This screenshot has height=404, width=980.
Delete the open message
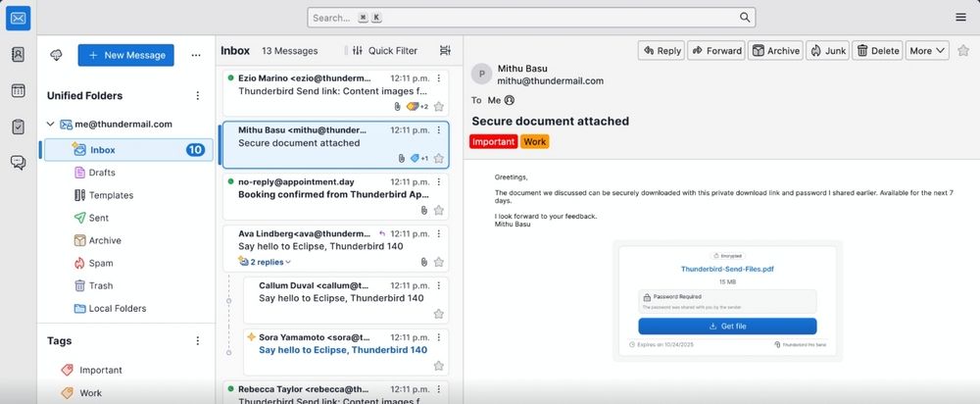(x=877, y=51)
